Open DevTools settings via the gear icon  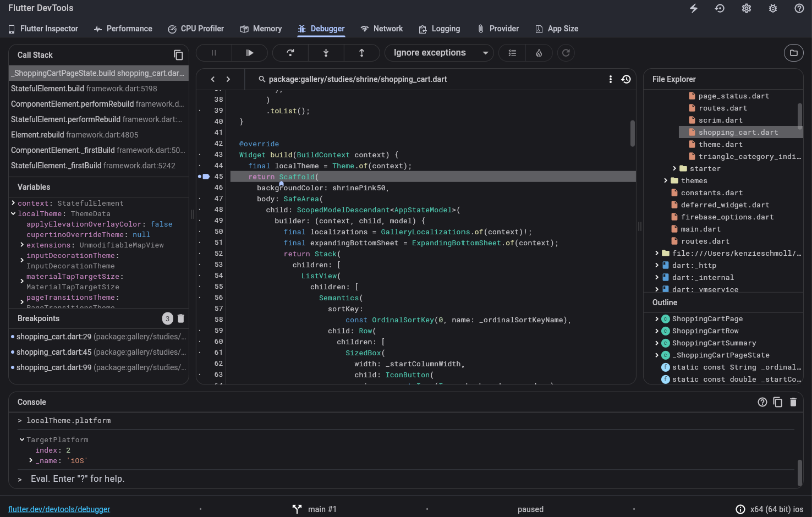coord(746,8)
